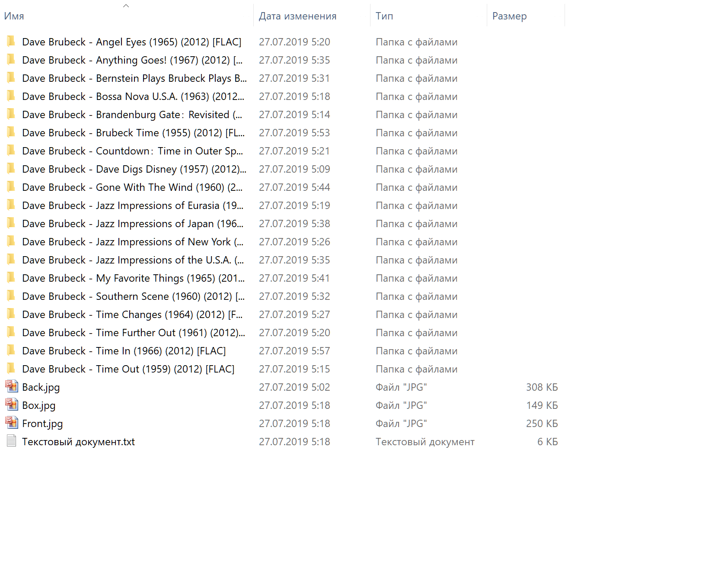Click the folder icon for Southern Scene (1960)
Viewport: 728px width, 572px height.
tap(11, 296)
